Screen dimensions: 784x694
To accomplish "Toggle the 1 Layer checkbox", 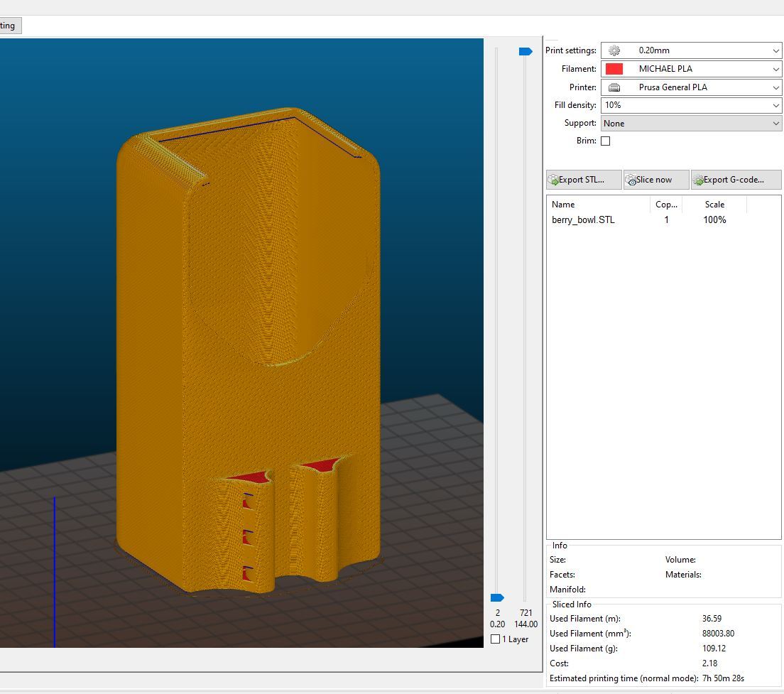I will tap(496, 639).
